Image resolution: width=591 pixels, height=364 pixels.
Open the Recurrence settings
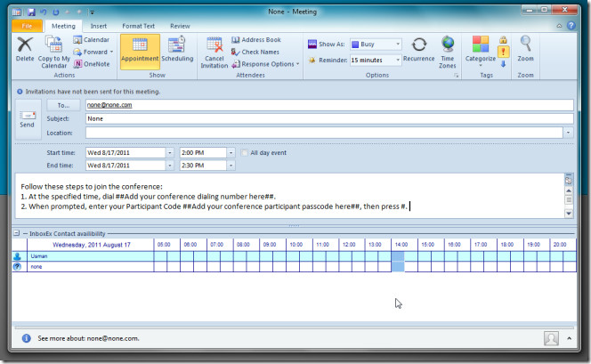(x=418, y=49)
